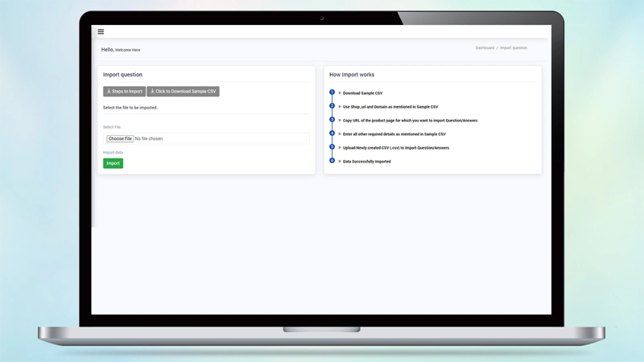The height and width of the screenshot is (362, 644).
Task: Click step 3 circle for Copy URL
Action: coord(332,119)
